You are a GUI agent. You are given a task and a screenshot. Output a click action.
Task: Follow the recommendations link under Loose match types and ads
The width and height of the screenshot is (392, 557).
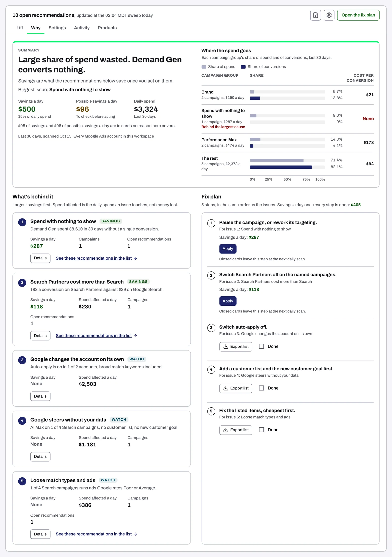[96, 534]
